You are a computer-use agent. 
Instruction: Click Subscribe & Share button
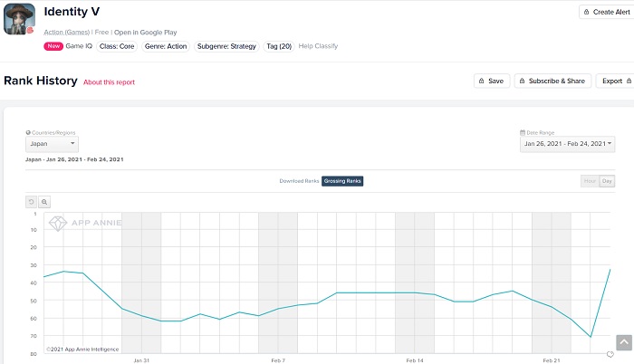click(552, 81)
